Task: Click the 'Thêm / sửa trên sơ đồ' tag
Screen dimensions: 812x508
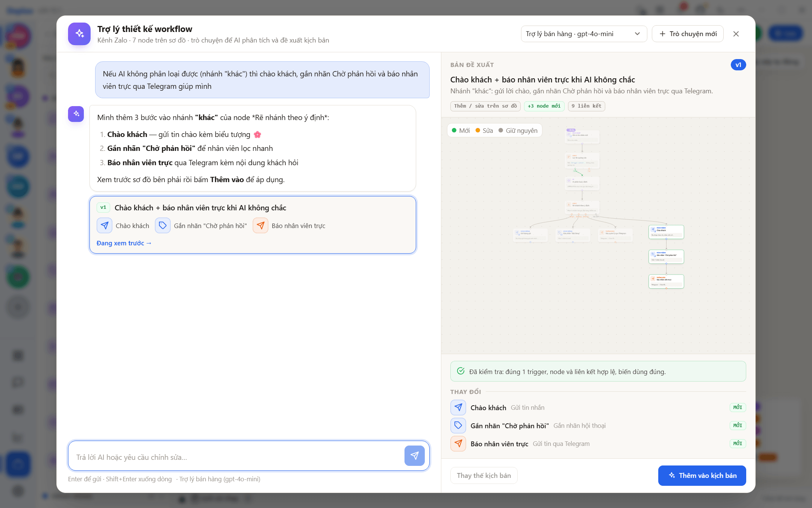Action: [485, 106]
